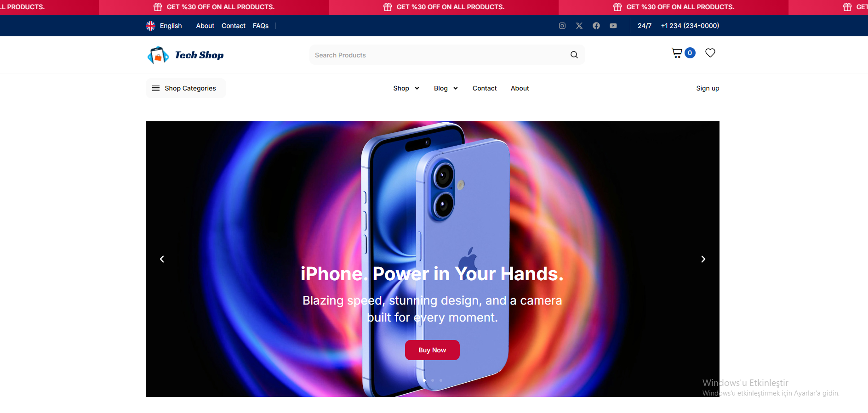Image resolution: width=868 pixels, height=413 pixels.
Task: Open Contact in main navigation
Action: [485, 88]
